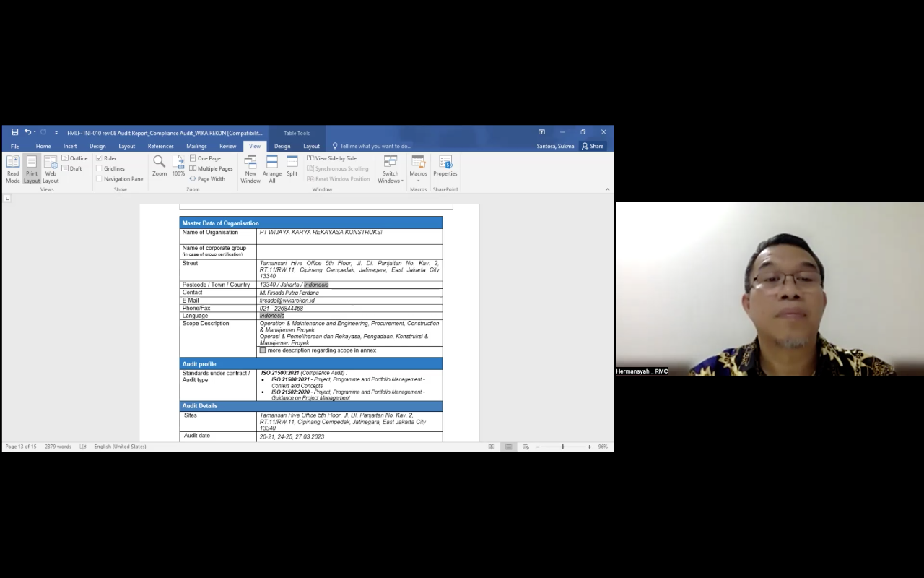924x578 pixels.
Task: Click the 'Audit profile' section header
Action: 311,364
